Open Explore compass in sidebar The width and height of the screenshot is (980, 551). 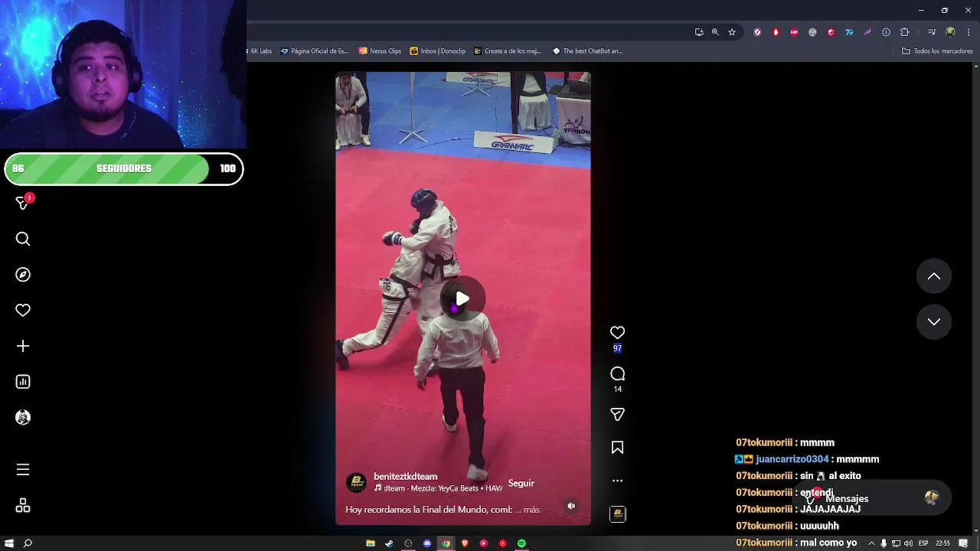tap(23, 275)
